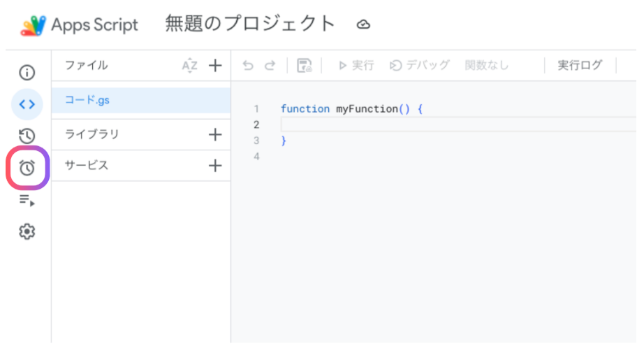Screen dimensions: 644x351
Task: Add a library using plus button
Action: coord(215,134)
